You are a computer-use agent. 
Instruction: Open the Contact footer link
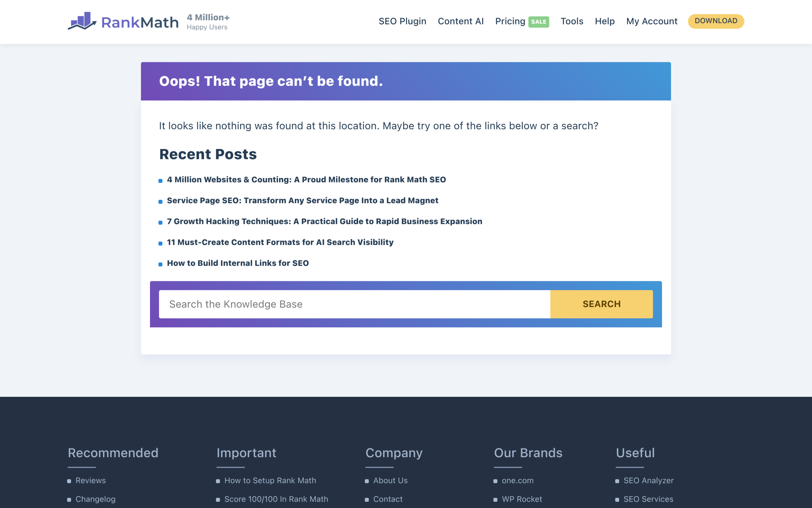pos(388,499)
